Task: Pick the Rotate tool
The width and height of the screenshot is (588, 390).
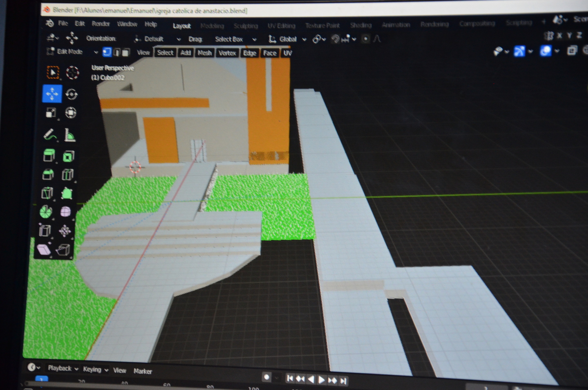Action: (x=71, y=94)
